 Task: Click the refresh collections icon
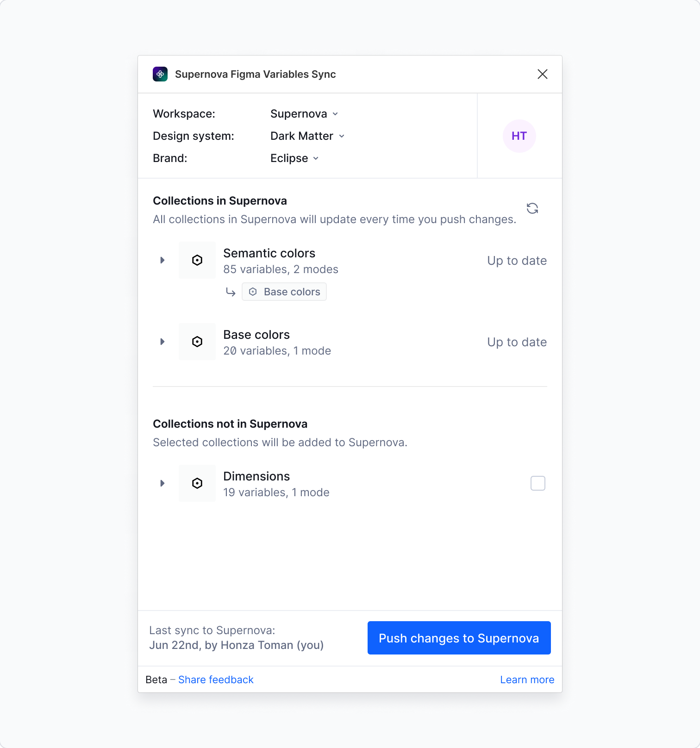[533, 208]
